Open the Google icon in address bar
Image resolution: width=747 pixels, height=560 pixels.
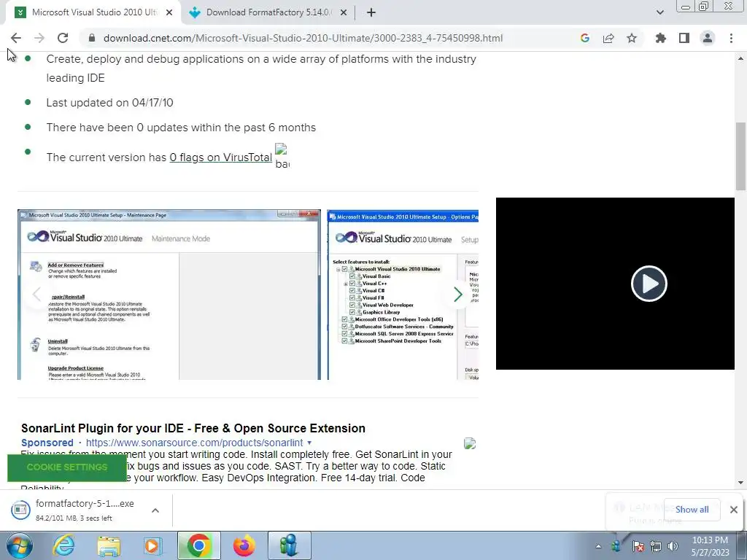[x=585, y=38]
